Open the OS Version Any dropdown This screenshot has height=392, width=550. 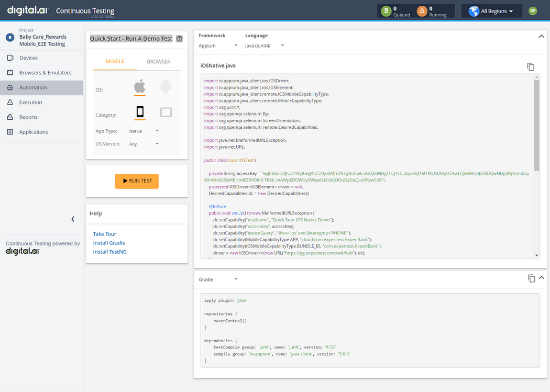[144, 143]
